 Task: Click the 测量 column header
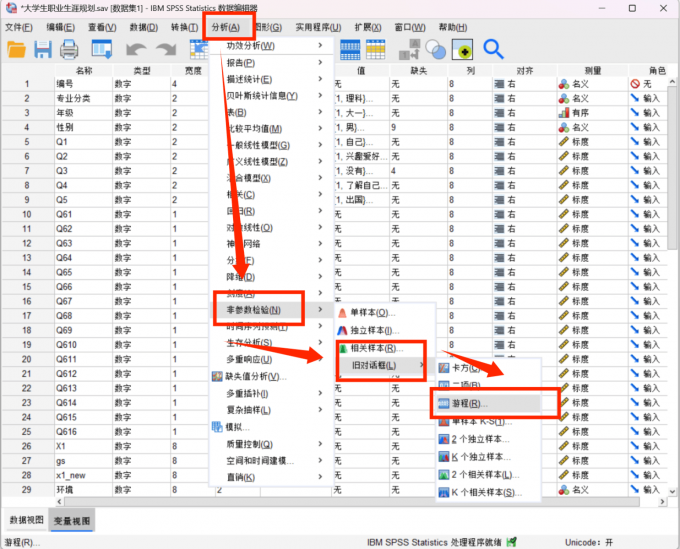click(x=592, y=70)
